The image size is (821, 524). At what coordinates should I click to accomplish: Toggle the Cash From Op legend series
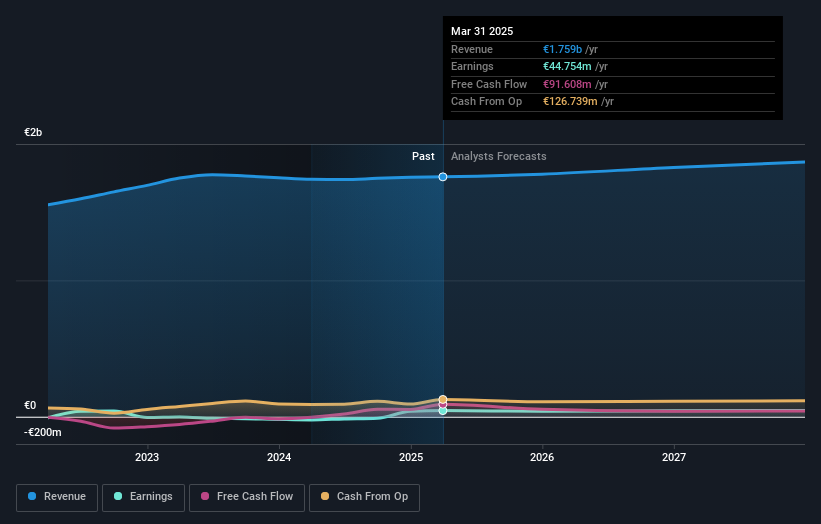(x=364, y=497)
